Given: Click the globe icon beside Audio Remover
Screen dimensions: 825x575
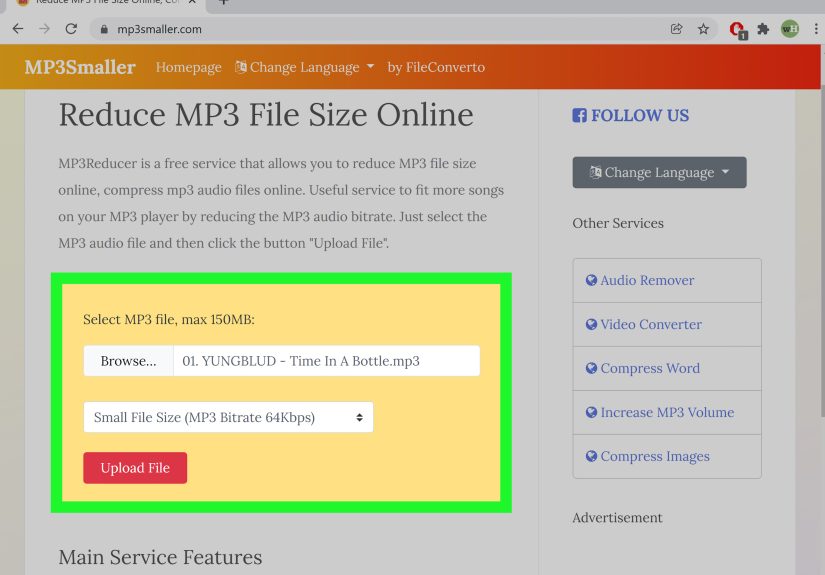Looking at the screenshot, I should point(591,280).
